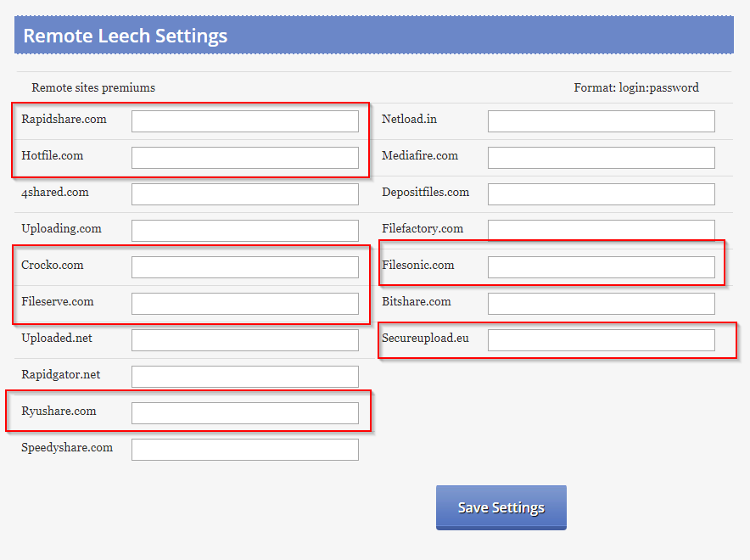Click the Rapidgator.net input box
Image resolution: width=750 pixels, height=560 pixels.
[x=245, y=377]
